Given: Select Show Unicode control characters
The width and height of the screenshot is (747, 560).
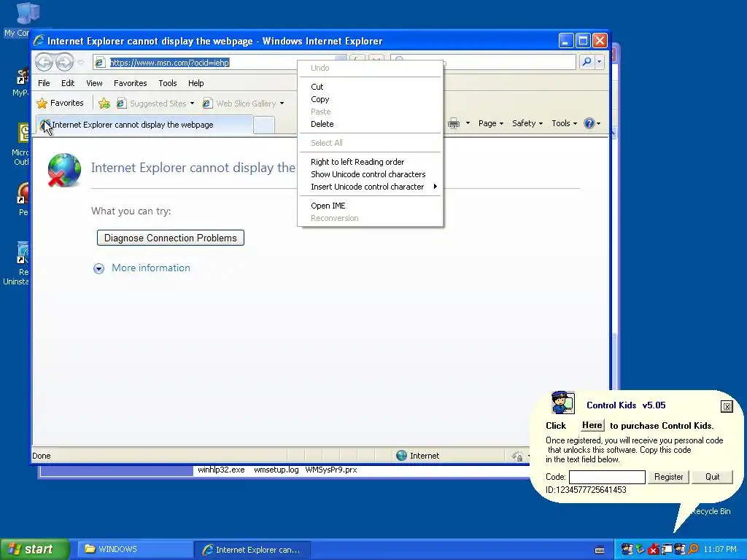Looking at the screenshot, I should point(370,174).
